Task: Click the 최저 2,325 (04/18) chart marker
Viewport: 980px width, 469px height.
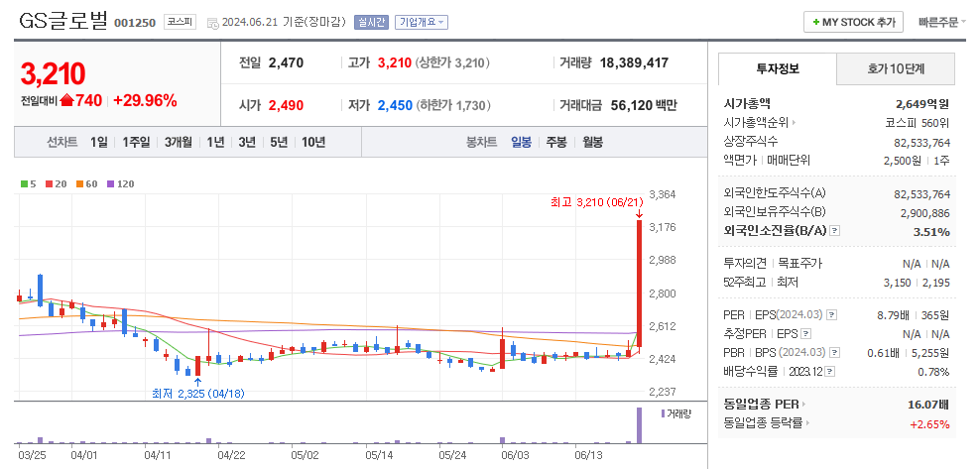Action: [198, 394]
